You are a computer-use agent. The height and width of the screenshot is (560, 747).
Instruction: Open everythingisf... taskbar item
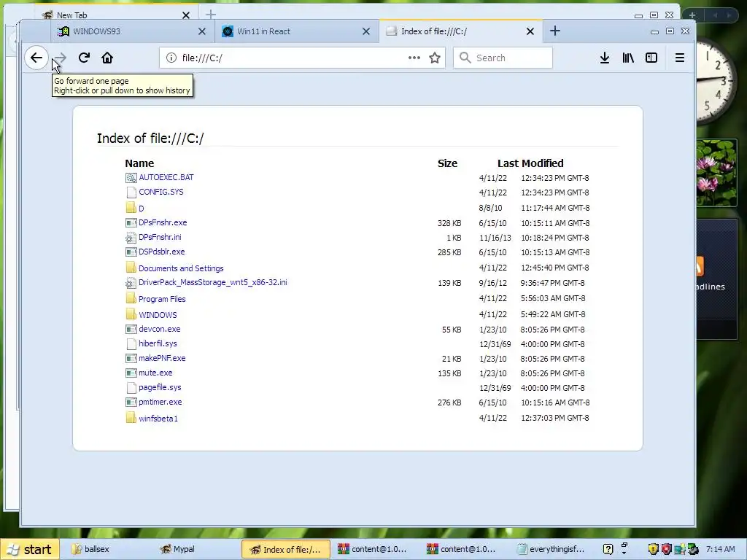pyautogui.click(x=553, y=550)
